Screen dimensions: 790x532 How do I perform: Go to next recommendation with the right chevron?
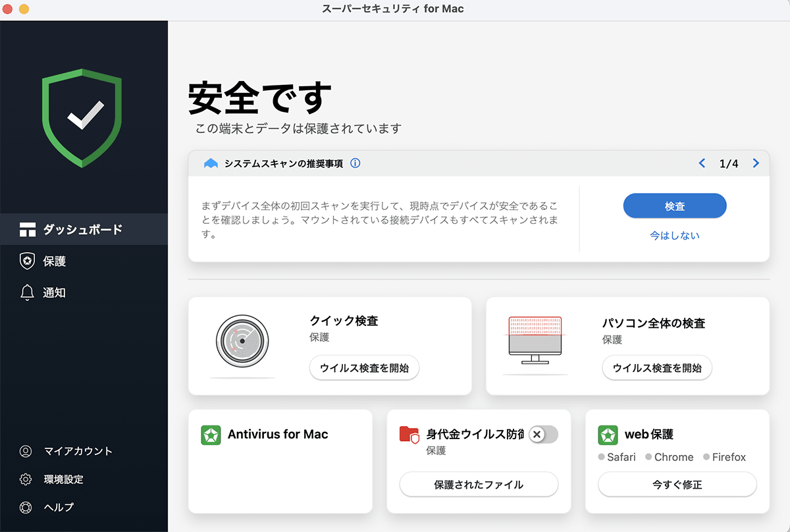[756, 163]
